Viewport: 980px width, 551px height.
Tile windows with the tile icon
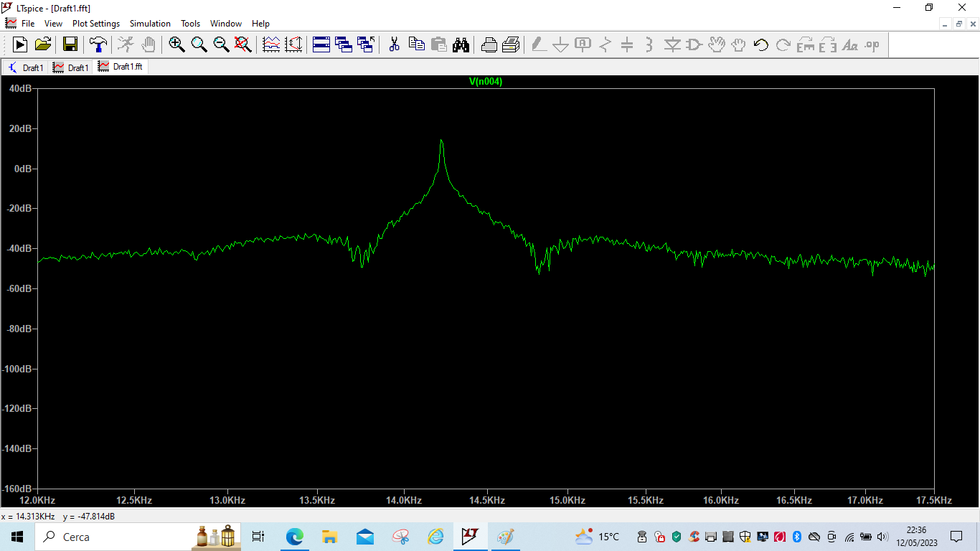(x=321, y=44)
